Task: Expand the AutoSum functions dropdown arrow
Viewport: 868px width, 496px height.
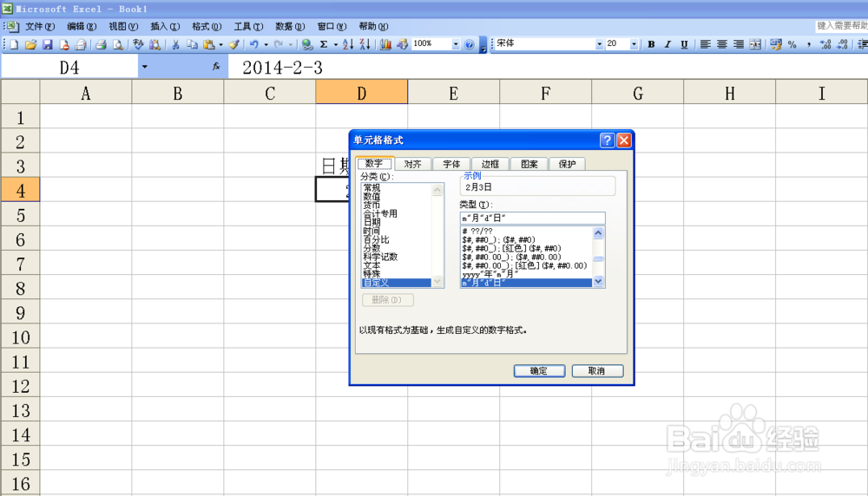Action: pos(335,45)
